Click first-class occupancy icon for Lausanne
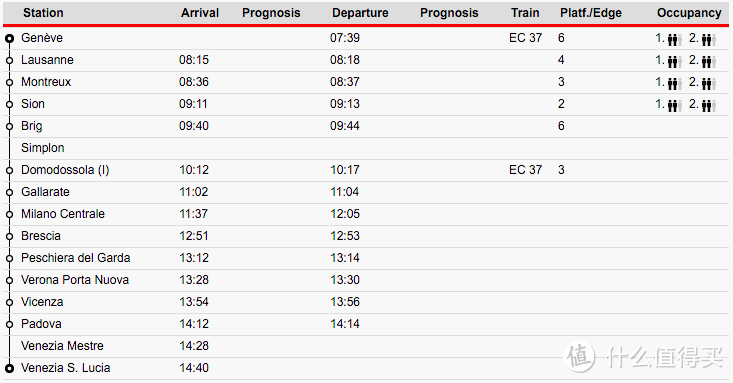Image resolution: width=733 pixels, height=383 pixels. pos(674,61)
